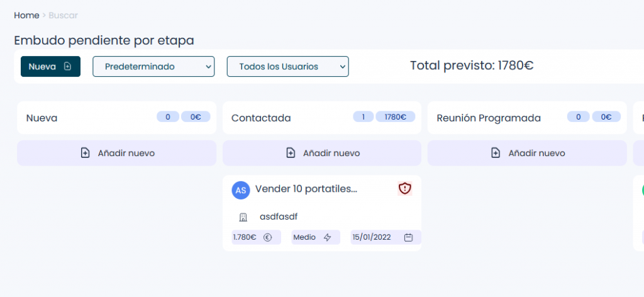
Task: Add new item under Nueva column
Action: click(116, 153)
